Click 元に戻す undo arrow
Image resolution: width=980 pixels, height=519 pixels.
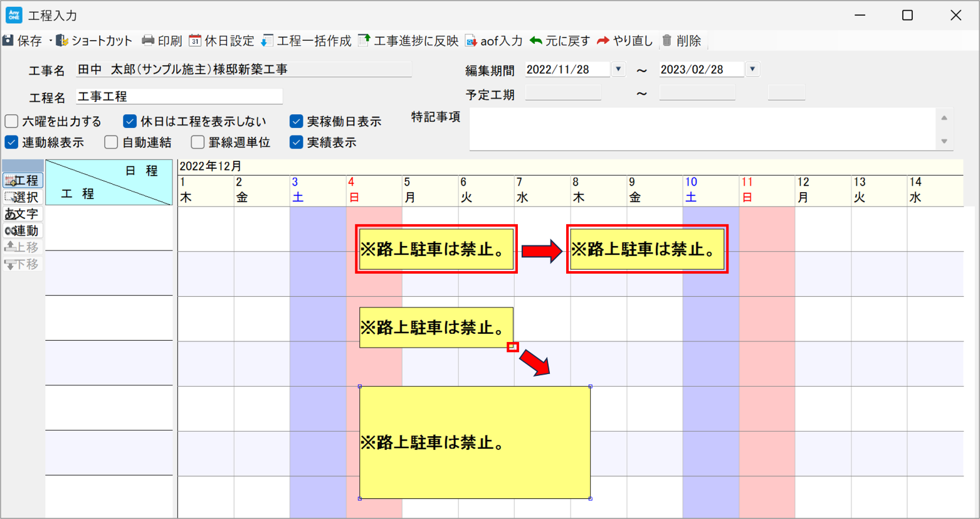[x=536, y=41]
